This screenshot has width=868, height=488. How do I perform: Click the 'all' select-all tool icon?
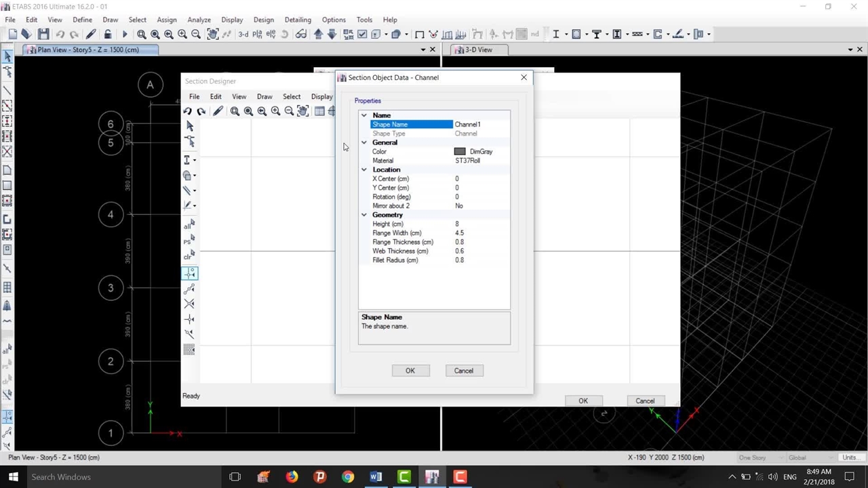tap(189, 224)
